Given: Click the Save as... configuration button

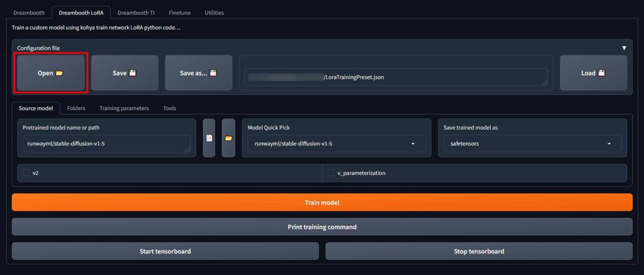Looking at the screenshot, I should click(x=199, y=73).
